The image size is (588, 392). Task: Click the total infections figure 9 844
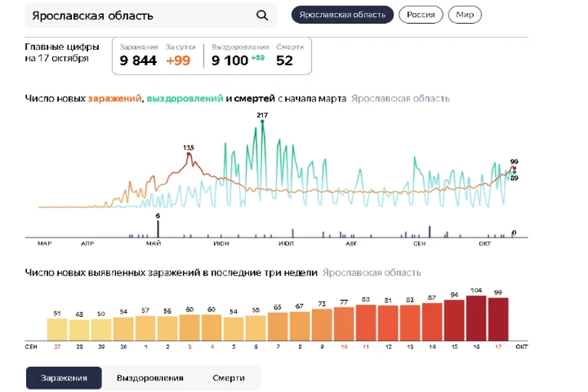pos(138,61)
